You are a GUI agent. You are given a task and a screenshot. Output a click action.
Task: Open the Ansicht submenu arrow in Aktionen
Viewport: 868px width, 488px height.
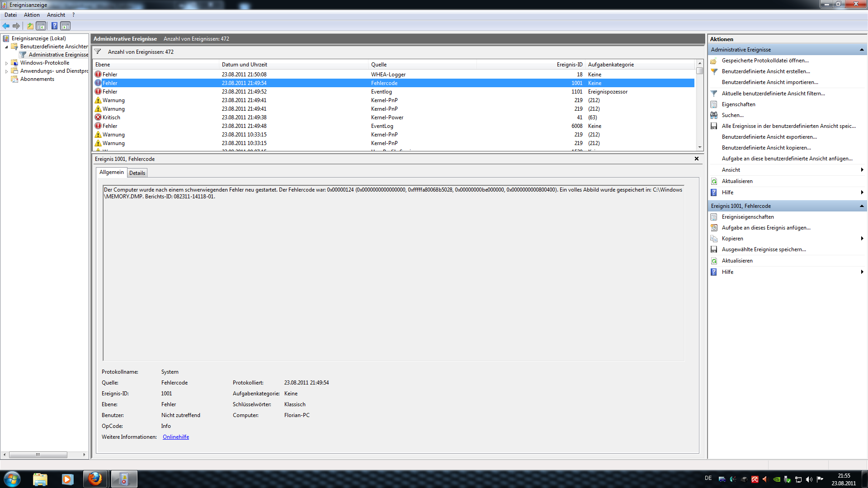(862, 170)
